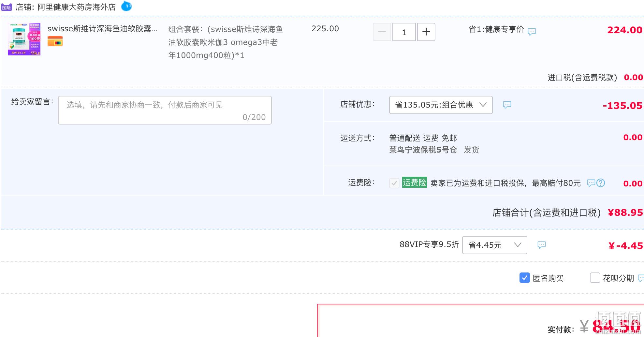644x337 pixels.
Task: Click the ¥-4.45 VIP discount amount
Action: [x=626, y=246]
